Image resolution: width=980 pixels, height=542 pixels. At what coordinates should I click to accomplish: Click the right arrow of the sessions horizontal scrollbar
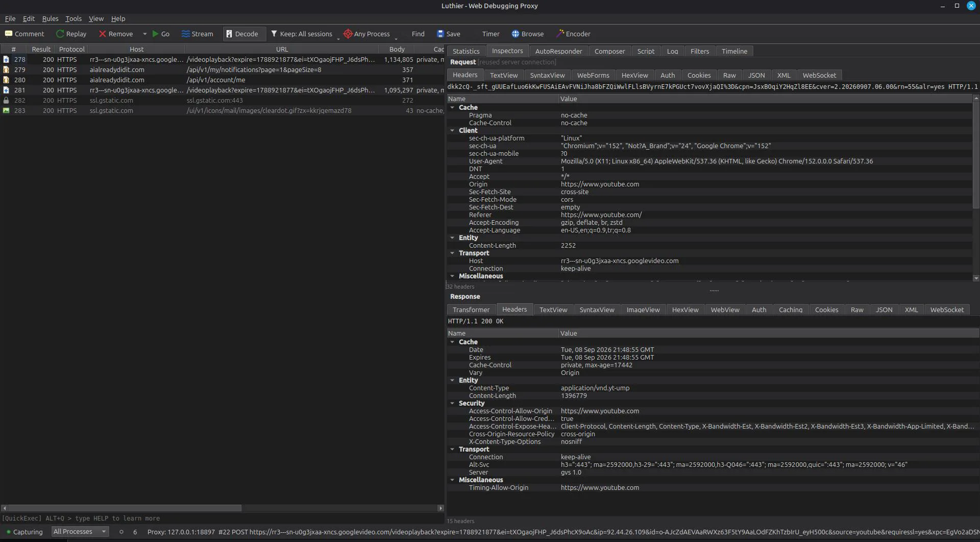(440, 508)
